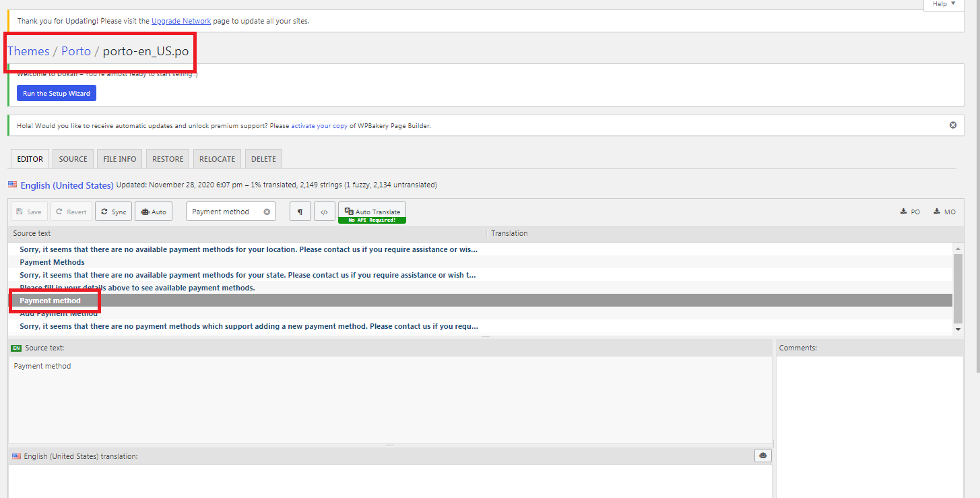Click the US flag icon beside language name
Viewport: 980px width, 498px height.
(13, 185)
